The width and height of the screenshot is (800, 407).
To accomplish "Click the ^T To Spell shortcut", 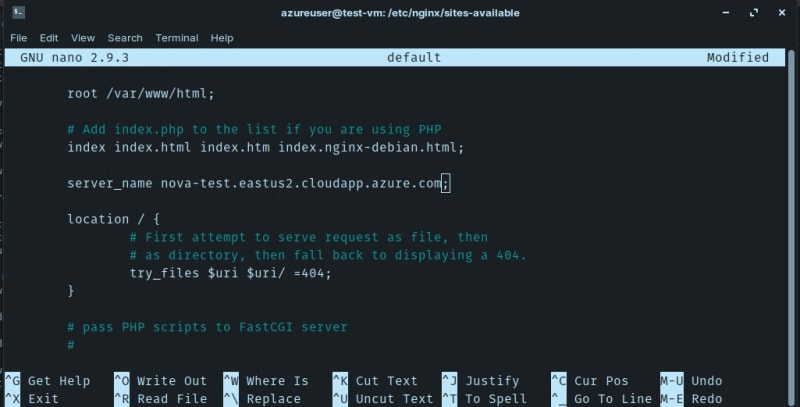I will point(484,398).
